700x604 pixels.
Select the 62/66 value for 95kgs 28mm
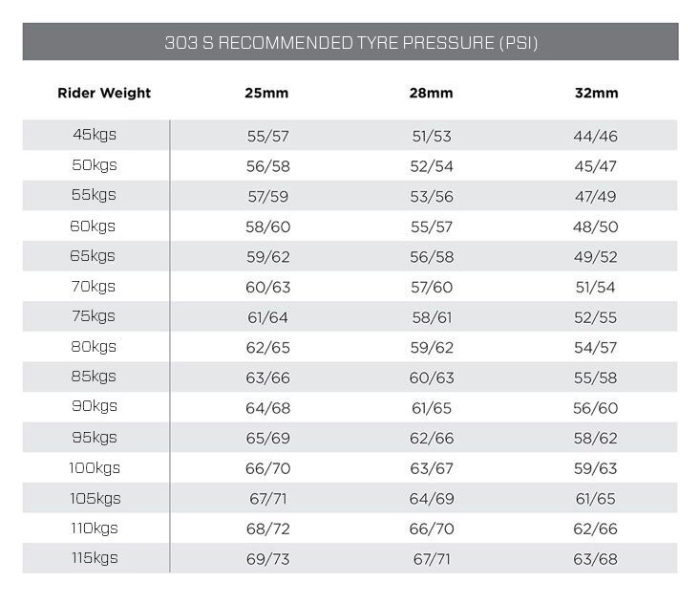point(432,439)
